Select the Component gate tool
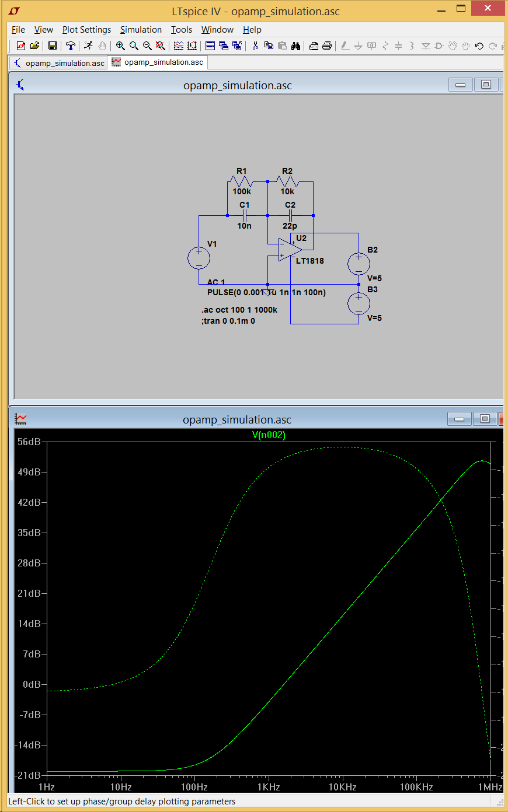This screenshot has width=508, height=812. click(439, 45)
